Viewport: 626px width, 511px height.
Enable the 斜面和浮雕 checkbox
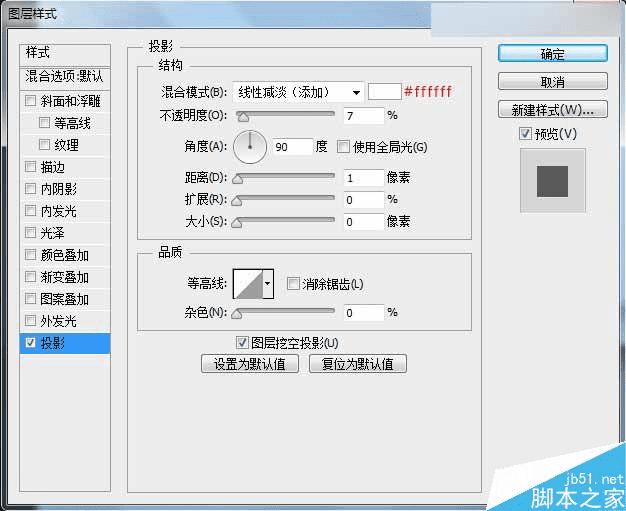pyautogui.click(x=30, y=101)
